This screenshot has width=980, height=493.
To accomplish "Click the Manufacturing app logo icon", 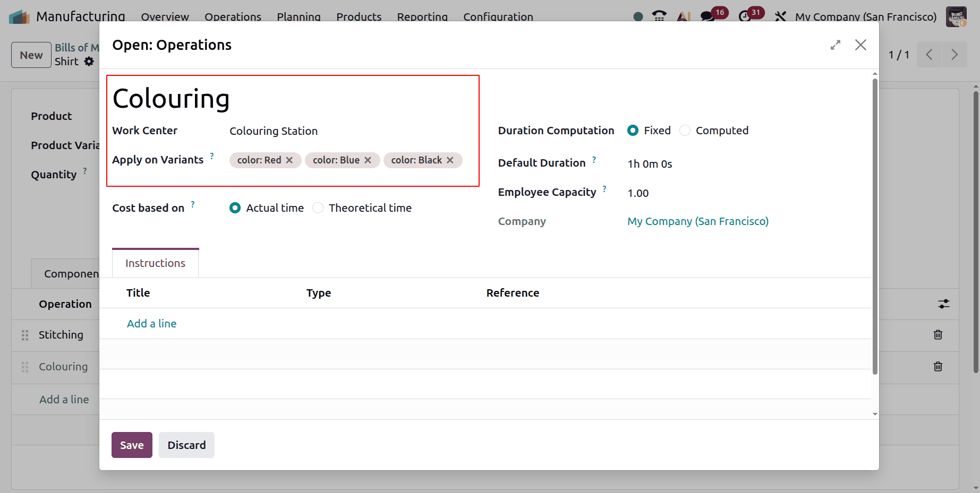I will point(19,16).
